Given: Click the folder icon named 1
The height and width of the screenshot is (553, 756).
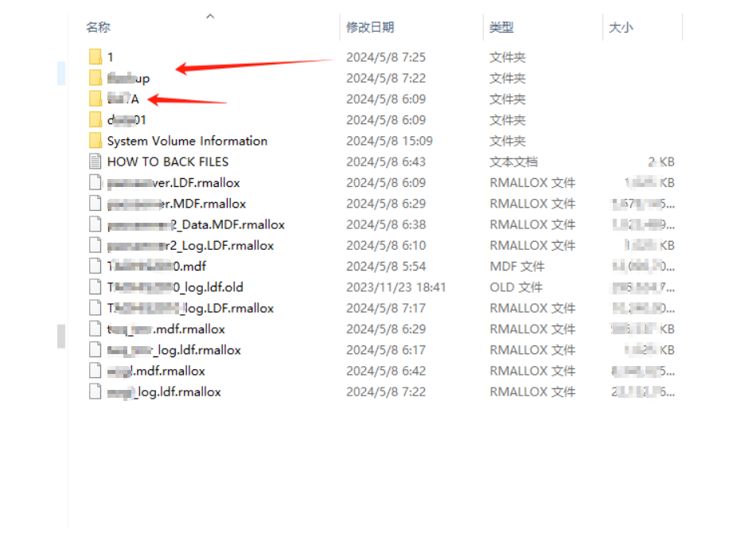Looking at the screenshot, I should point(95,57).
